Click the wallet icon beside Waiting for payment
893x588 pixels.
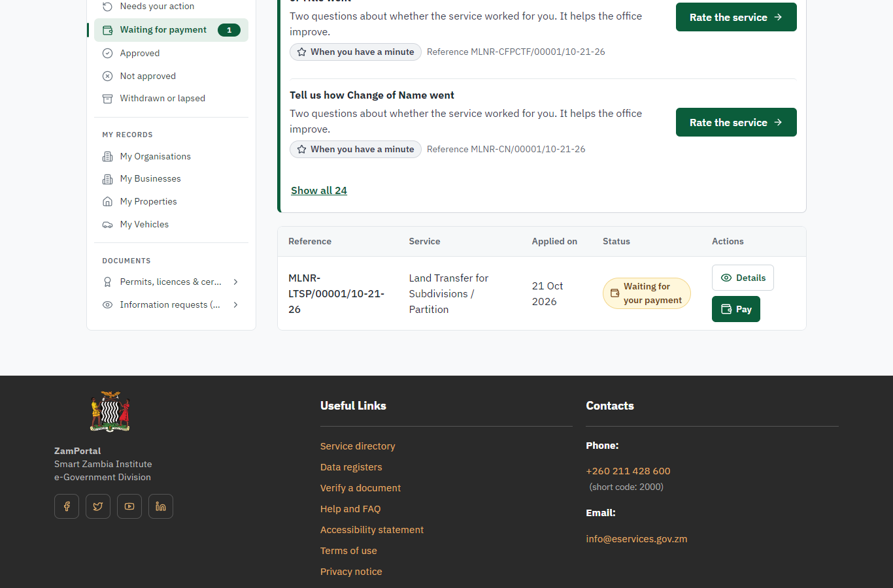108,30
